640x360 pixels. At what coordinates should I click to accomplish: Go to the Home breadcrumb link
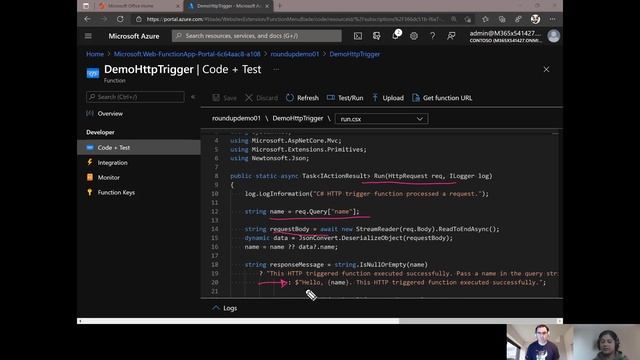click(x=95, y=54)
